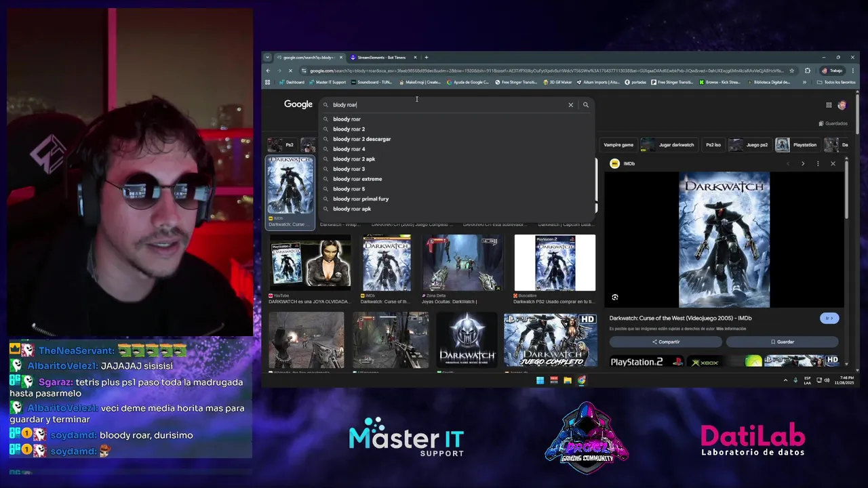Viewport: 868px width, 488px height.
Task: Filter by Playstation chip
Action: (x=797, y=144)
